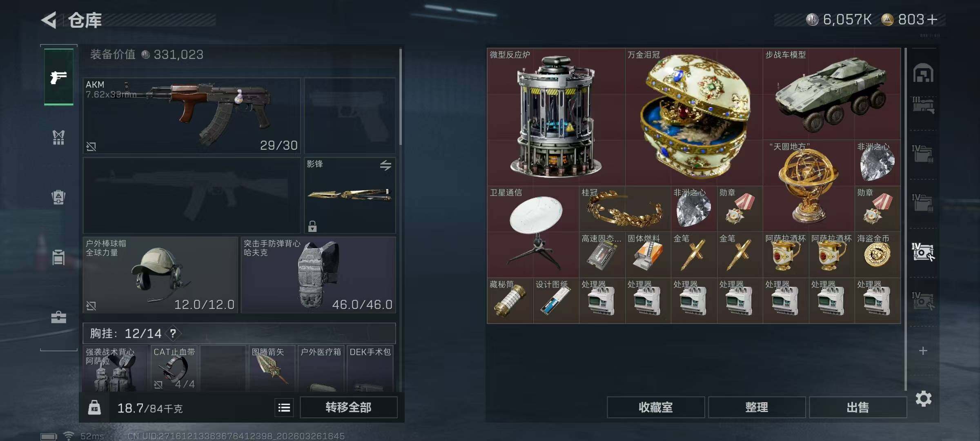The image size is (980, 441).
Task: Toggle the lock icon on 影锋 slot
Action: coord(312,226)
